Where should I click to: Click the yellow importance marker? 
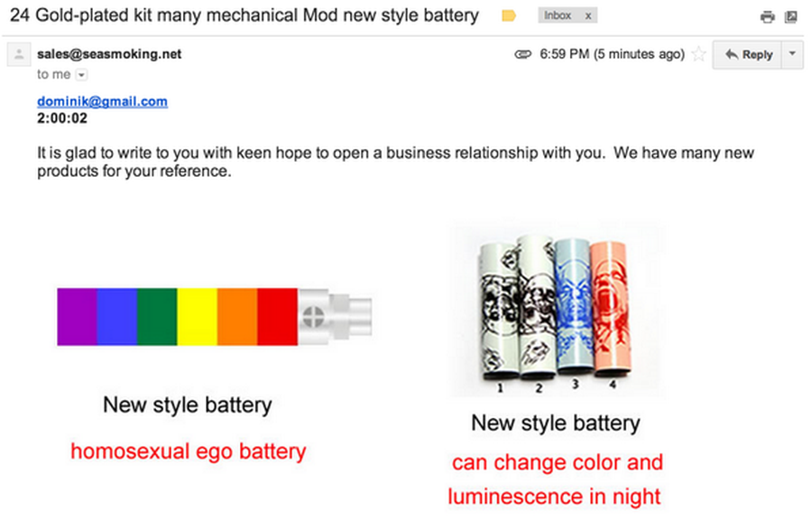pos(509,16)
